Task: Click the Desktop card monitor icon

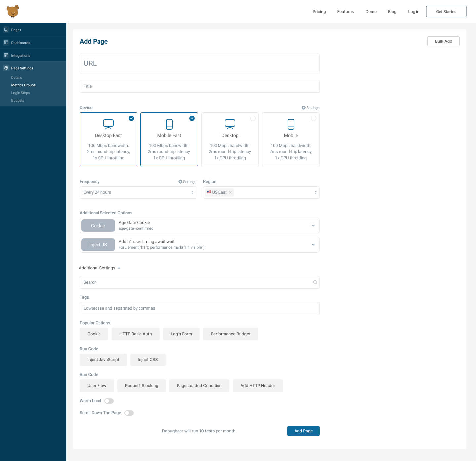Action: point(230,124)
